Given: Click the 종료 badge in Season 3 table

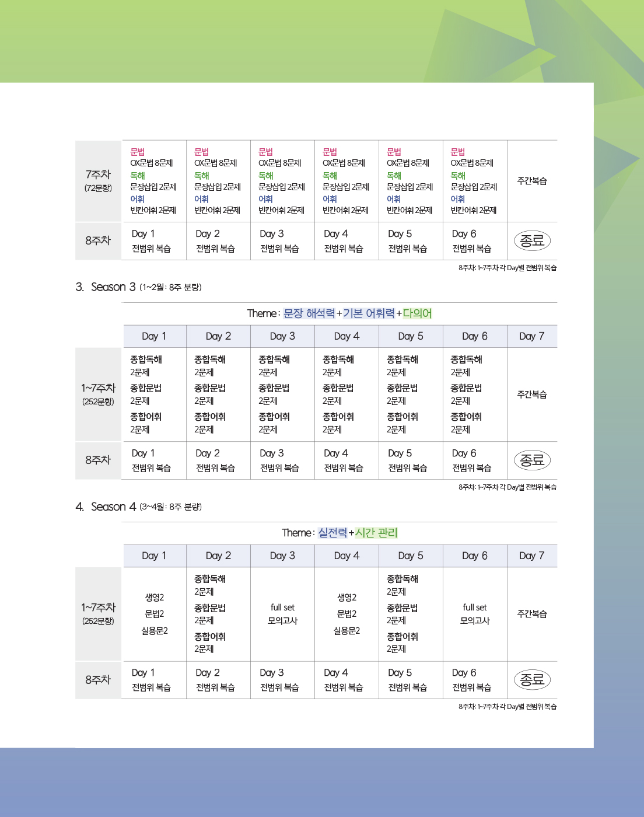Looking at the screenshot, I should click(531, 460).
